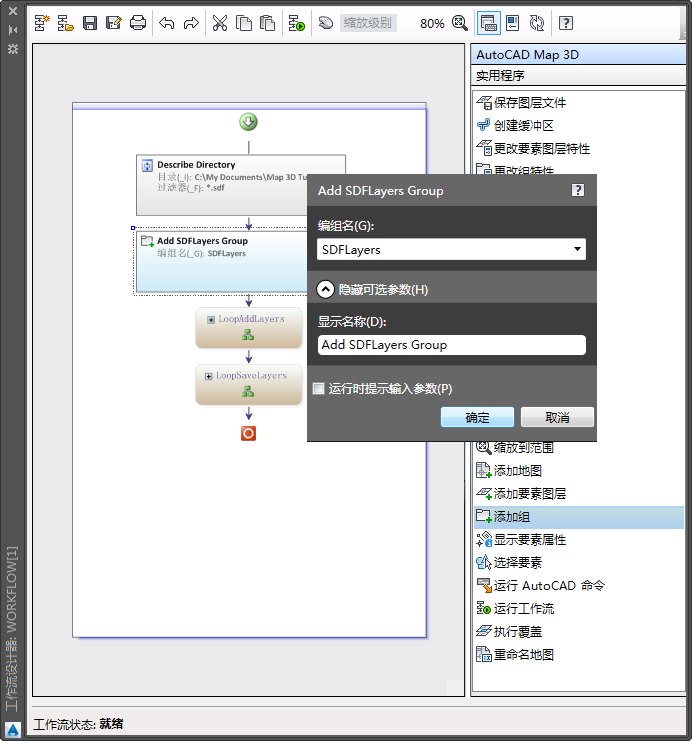Run the workflow from the toolbar
Screen dimensions: 692x741
(297, 23)
